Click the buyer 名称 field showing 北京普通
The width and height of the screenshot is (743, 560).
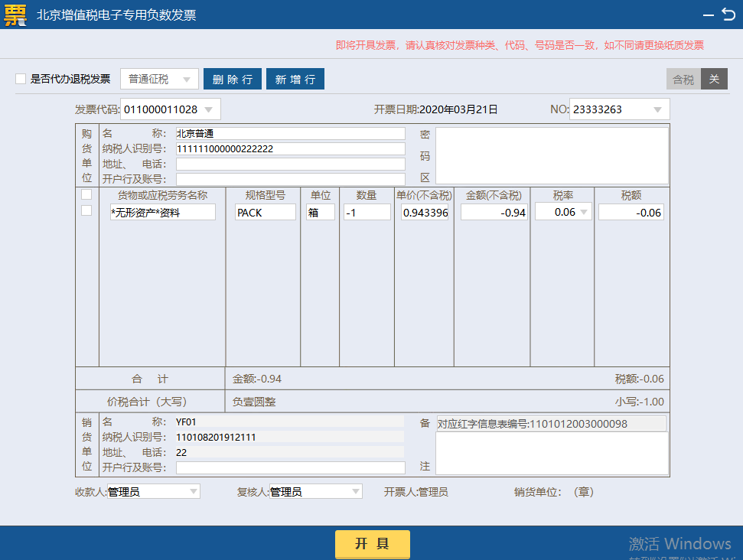[291, 132]
